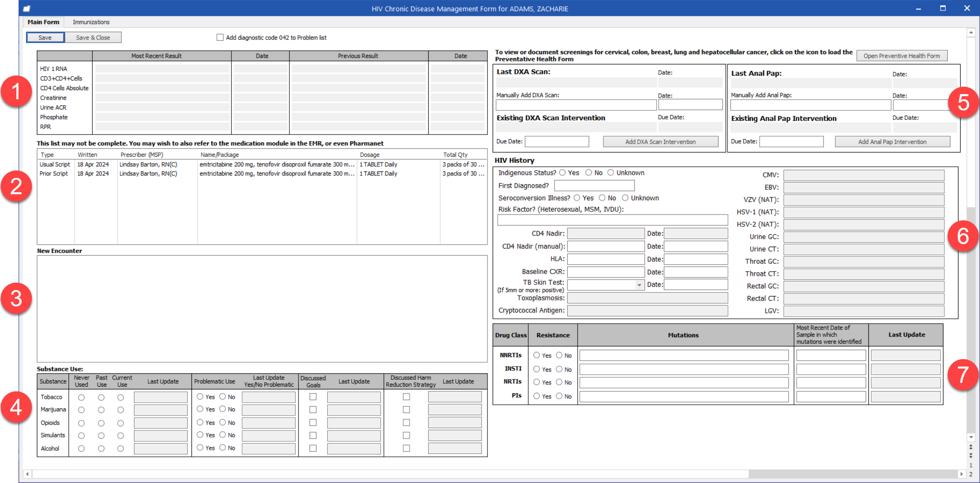
Task: Click the form window icon in title bar
Action: (x=27, y=9)
